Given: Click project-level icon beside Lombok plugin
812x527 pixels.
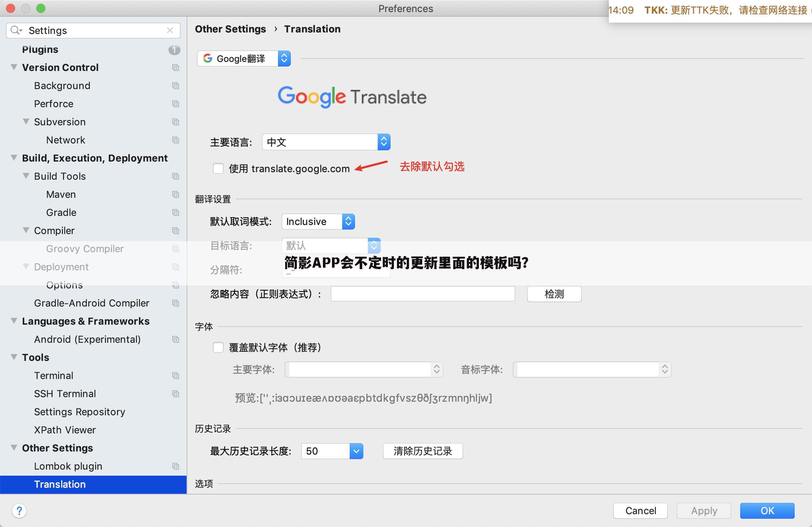Looking at the screenshot, I should click(176, 466).
